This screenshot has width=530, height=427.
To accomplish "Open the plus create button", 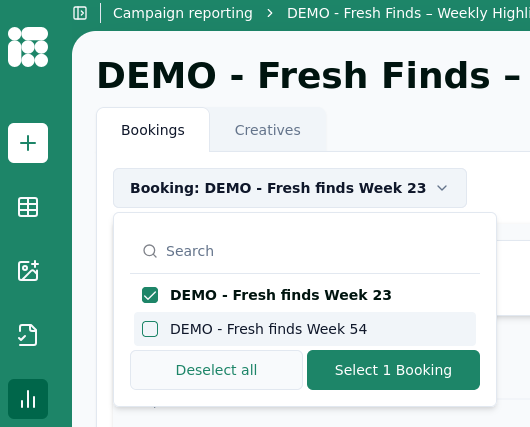I will (28, 143).
